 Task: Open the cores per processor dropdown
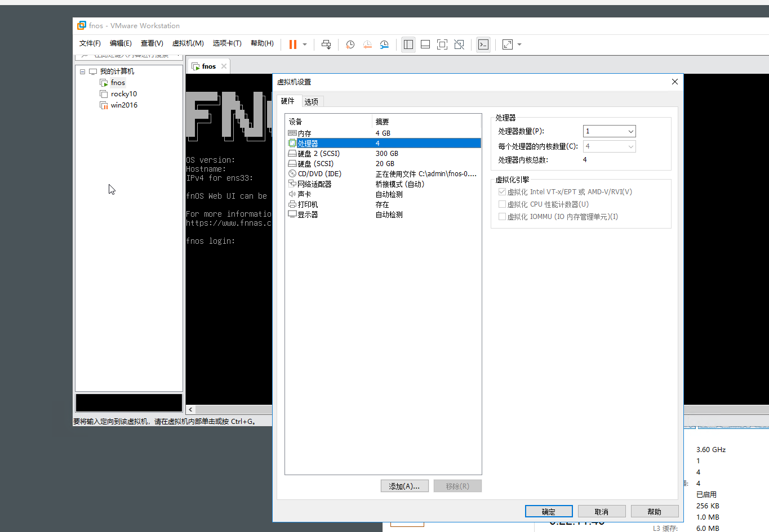(629, 145)
